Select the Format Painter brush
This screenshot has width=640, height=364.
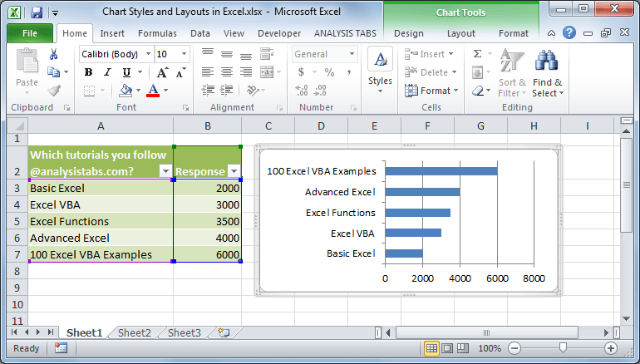pyautogui.click(x=54, y=91)
